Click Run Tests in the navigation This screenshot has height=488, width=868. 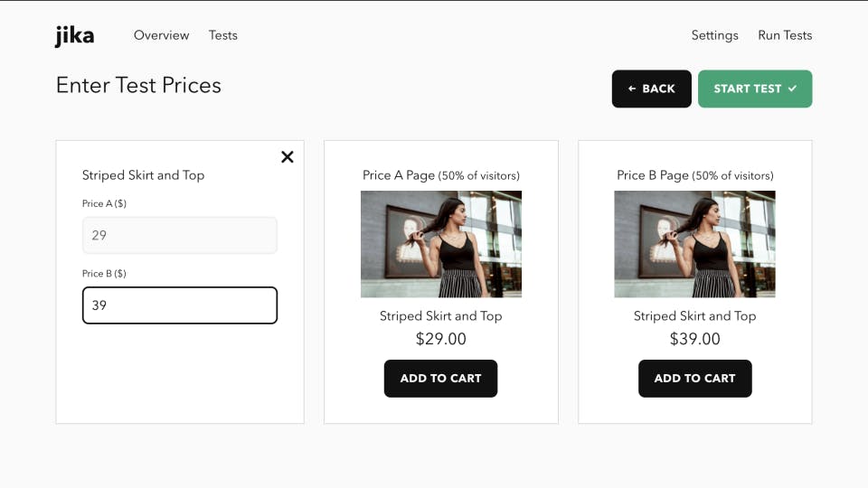coord(785,35)
